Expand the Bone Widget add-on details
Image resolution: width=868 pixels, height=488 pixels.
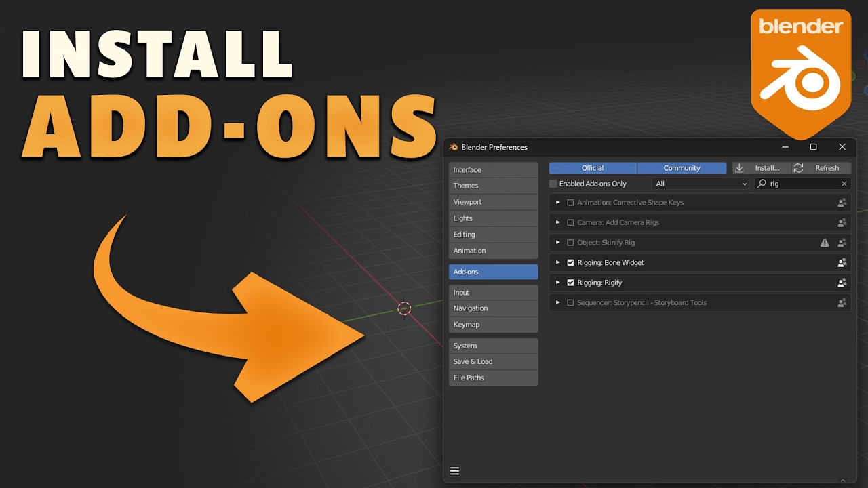558,262
